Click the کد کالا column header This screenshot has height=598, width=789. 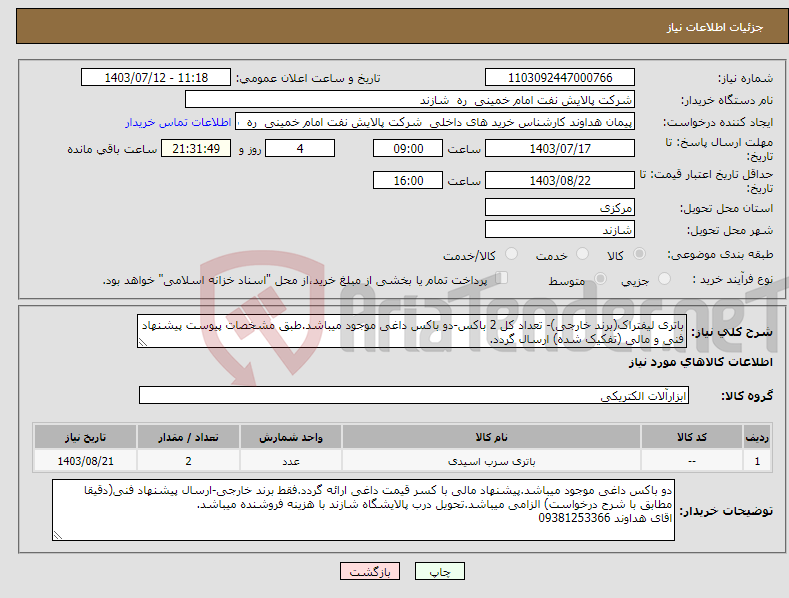692,437
